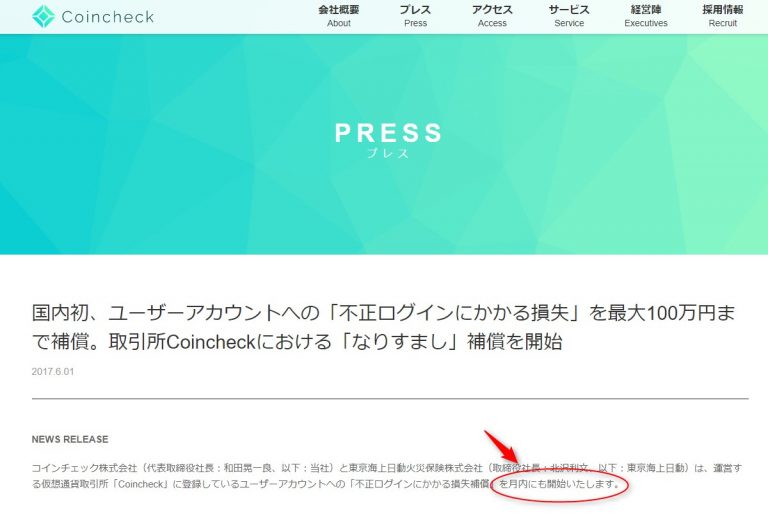Screen dimensions: 768x515
Task: Click the Coincheck brand name text
Action: [108, 17]
